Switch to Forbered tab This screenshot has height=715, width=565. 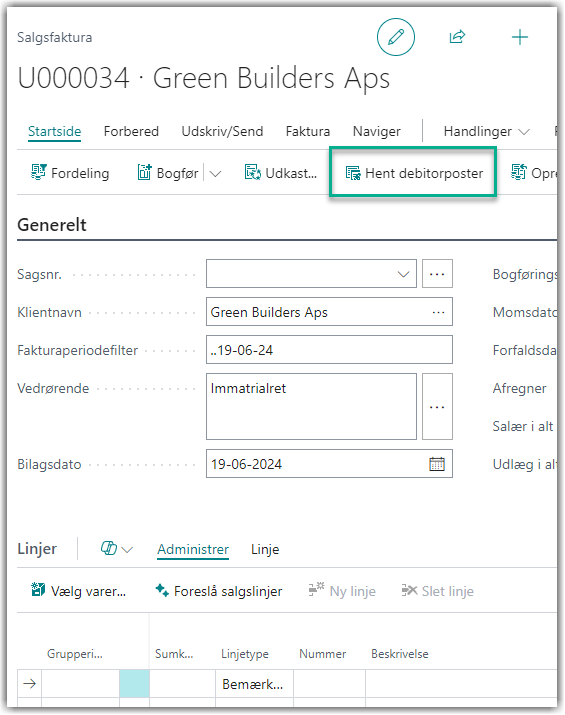click(x=131, y=132)
